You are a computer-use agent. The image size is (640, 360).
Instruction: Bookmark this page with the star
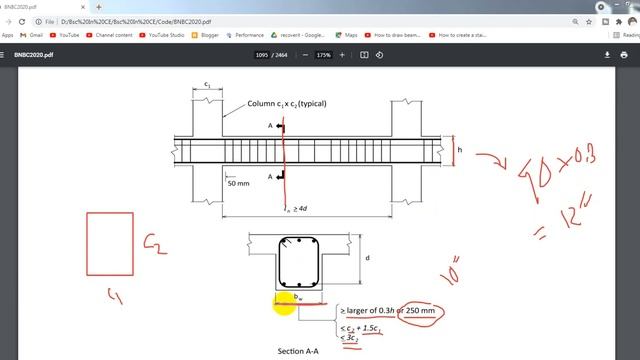(589, 22)
